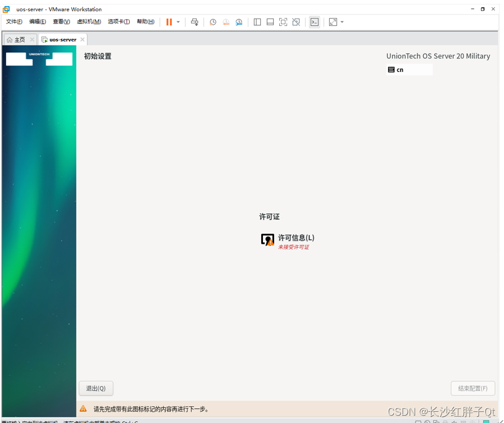
Task: Open the cn keyboard layout selector
Action: (x=409, y=70)
